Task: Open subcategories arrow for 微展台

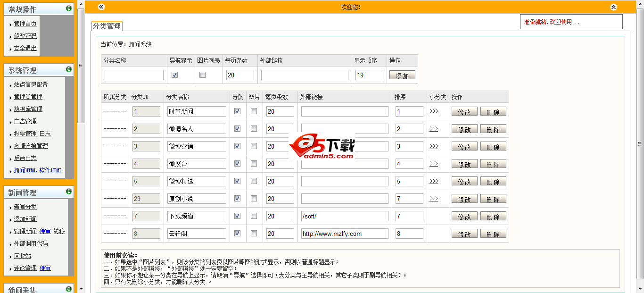Action: pos(434,164)
